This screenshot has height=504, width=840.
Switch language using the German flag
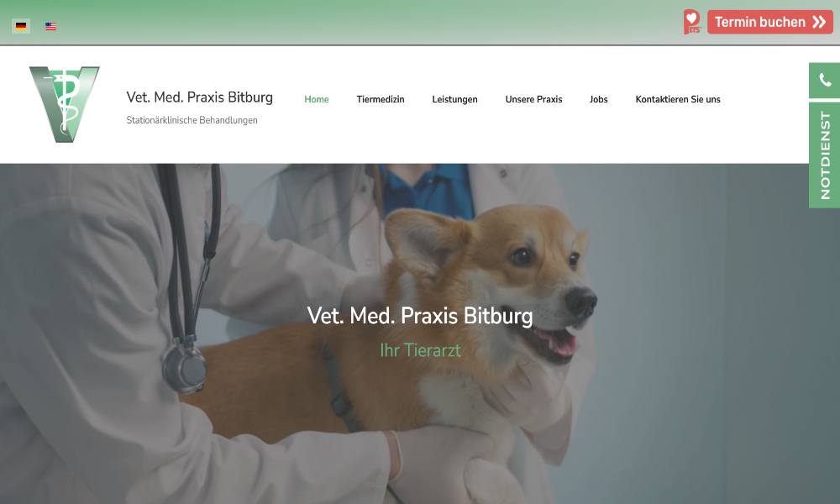[21, 26]
